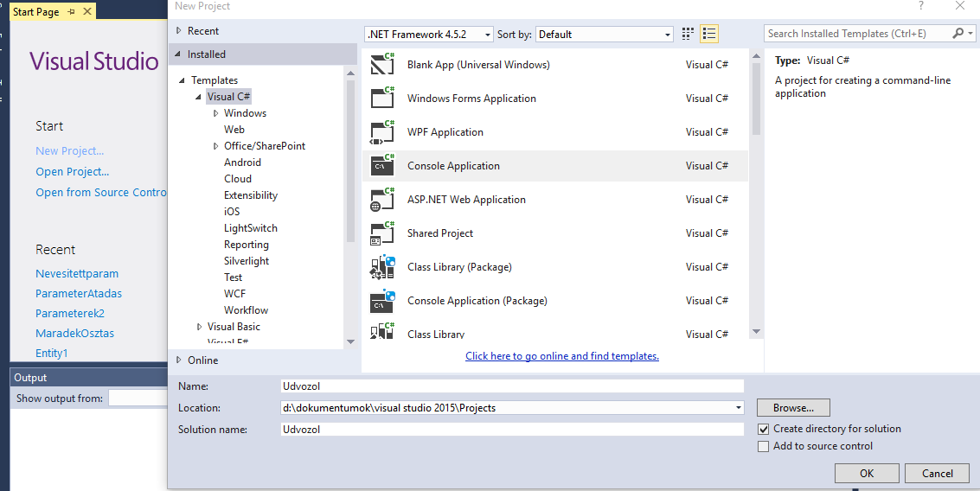Image resolution: width=980 pixels, height=491 pixels.
Task: Select the iOS template category
Action: click(x=232, y=212)
